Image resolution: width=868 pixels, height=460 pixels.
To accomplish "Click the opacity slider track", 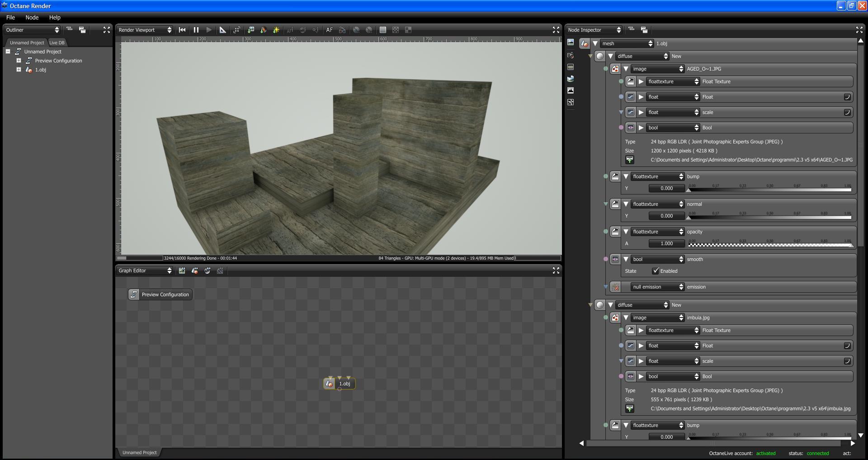I will click(769, 245).
